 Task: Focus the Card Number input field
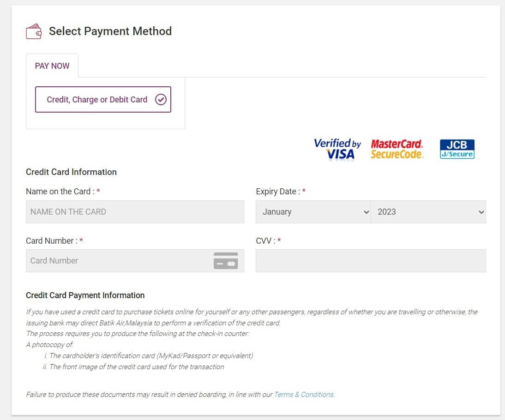pyautogui.click(x=135, y=261)
